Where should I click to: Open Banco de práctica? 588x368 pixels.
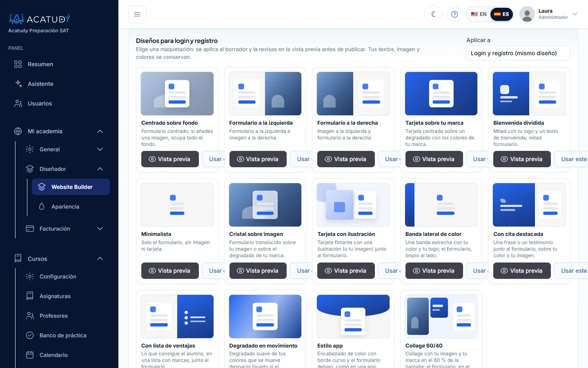[x=65, y=335]
